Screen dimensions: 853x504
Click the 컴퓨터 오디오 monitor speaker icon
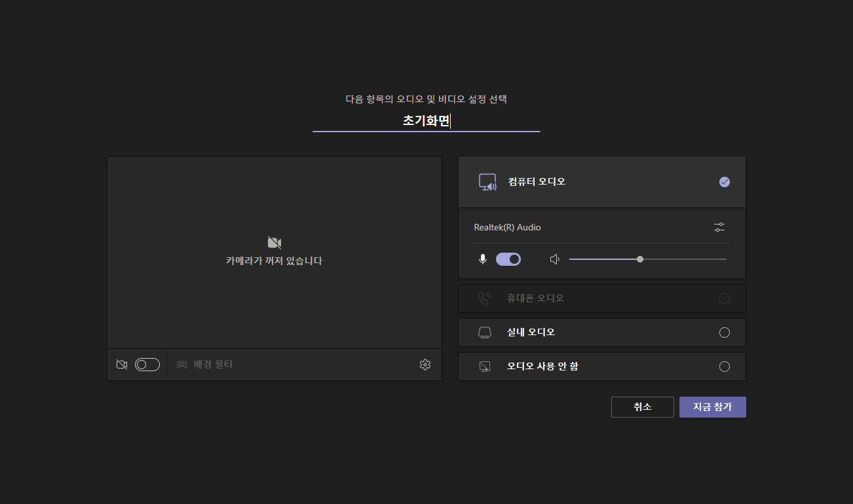[487, 181]
